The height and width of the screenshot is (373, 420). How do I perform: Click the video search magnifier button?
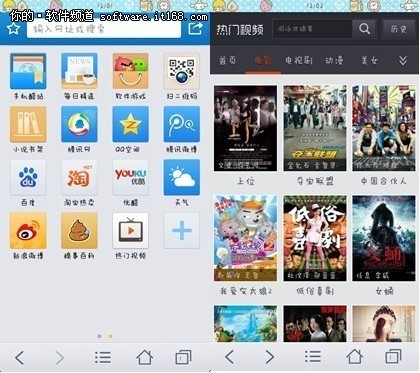(364, 29)
